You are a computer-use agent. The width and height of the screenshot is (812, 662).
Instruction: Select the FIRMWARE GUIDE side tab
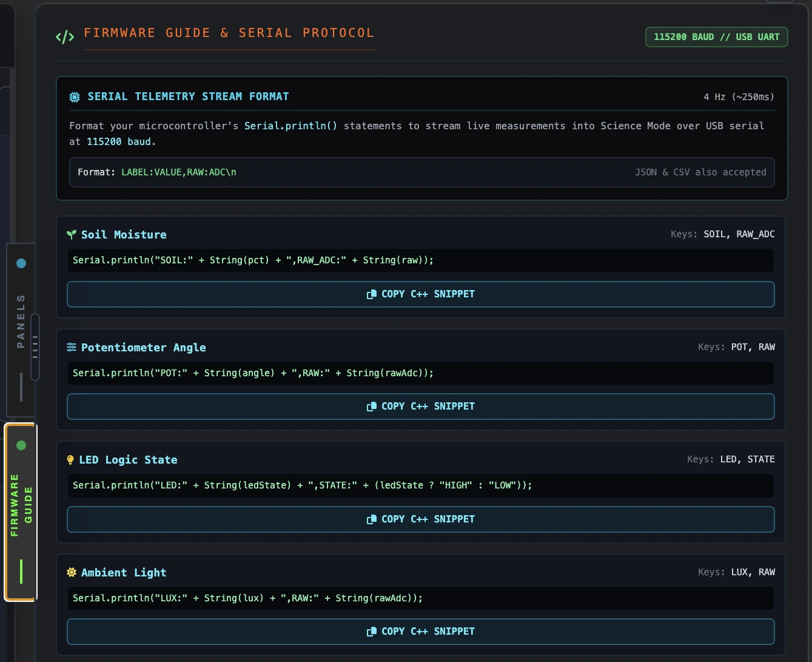21,512
